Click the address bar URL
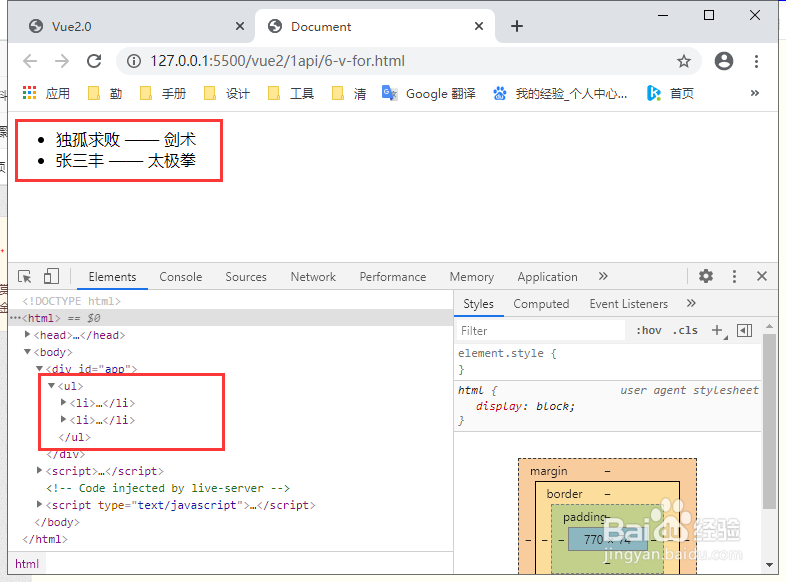The width and height of the screenshot is (786, 582). (277, 61)
